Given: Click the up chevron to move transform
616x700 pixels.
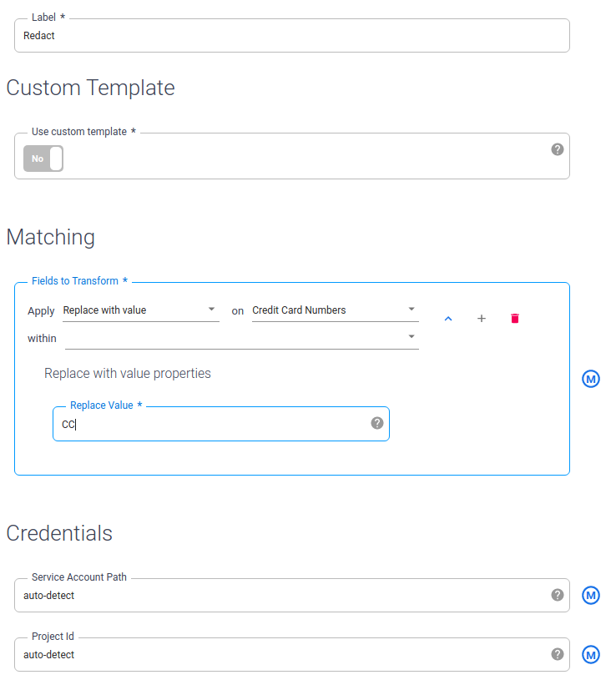Looking at the screenshot, I should 448,319.
